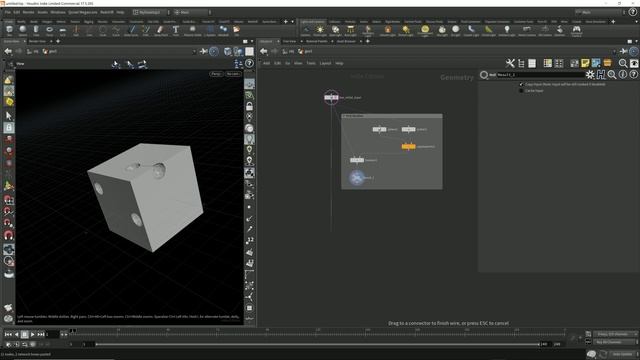Open left shelf set options arrow
Image resolution: width=640 pixels, height=360 pixels.
click(292, 22)
